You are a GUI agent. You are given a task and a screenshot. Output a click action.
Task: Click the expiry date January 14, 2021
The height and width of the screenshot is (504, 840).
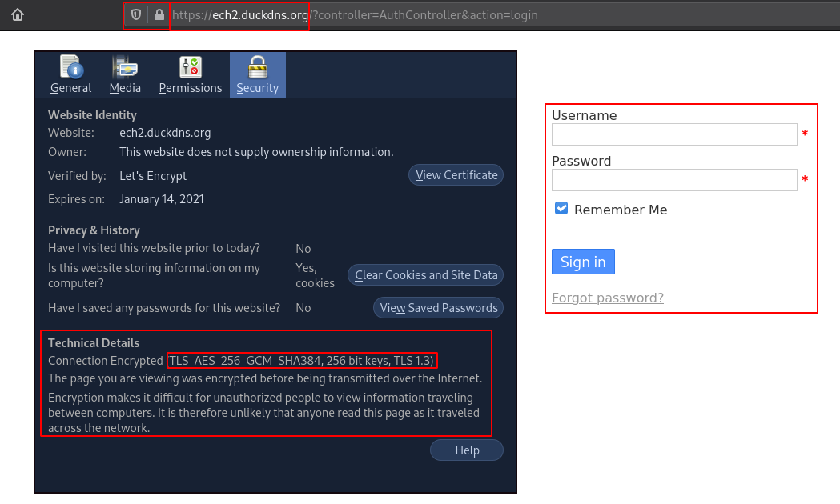point(162,199)
